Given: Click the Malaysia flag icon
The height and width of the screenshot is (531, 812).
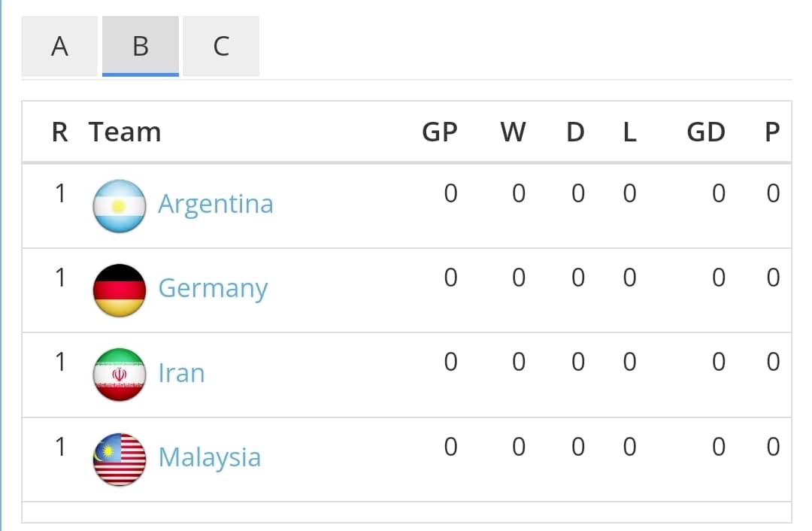Looking at the screenshot, I should (119, 459).
